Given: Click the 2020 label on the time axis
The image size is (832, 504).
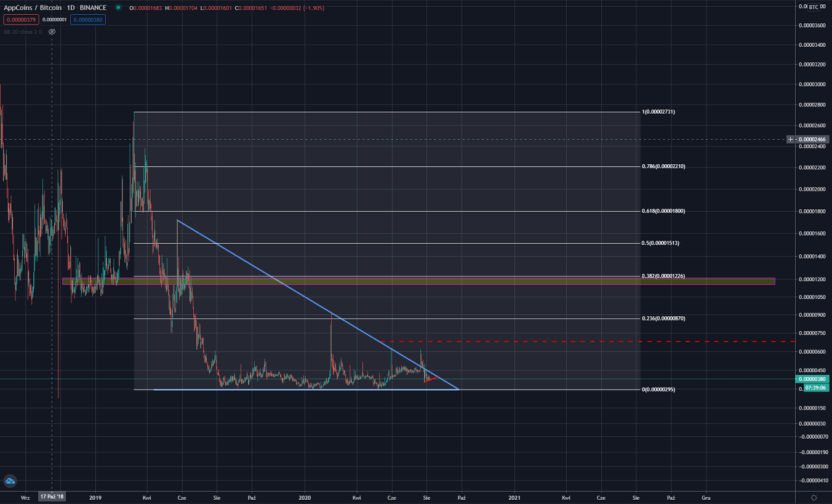Looking at the screenshot, I should [305, 497].
